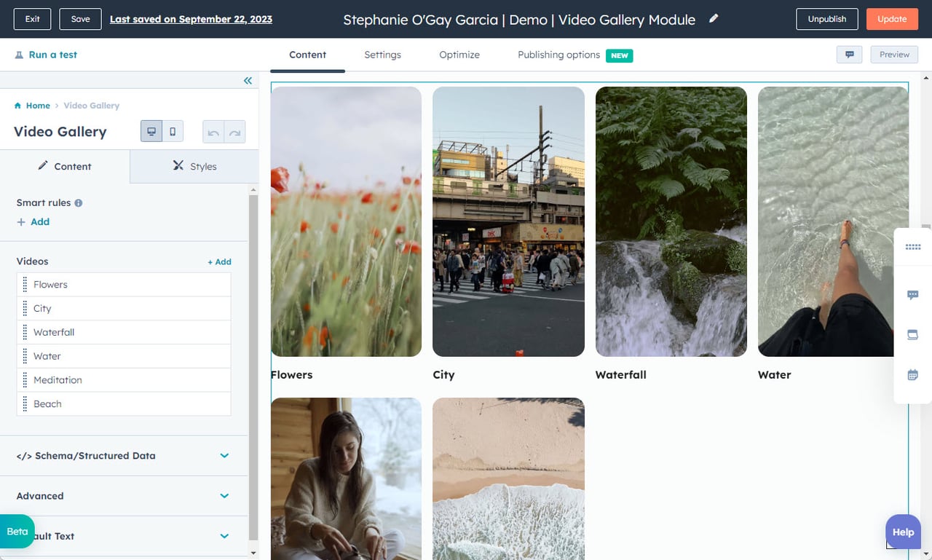Click the drag handle of Beach row
Screen dimensions: 932x560
click(x=25, y=404)
